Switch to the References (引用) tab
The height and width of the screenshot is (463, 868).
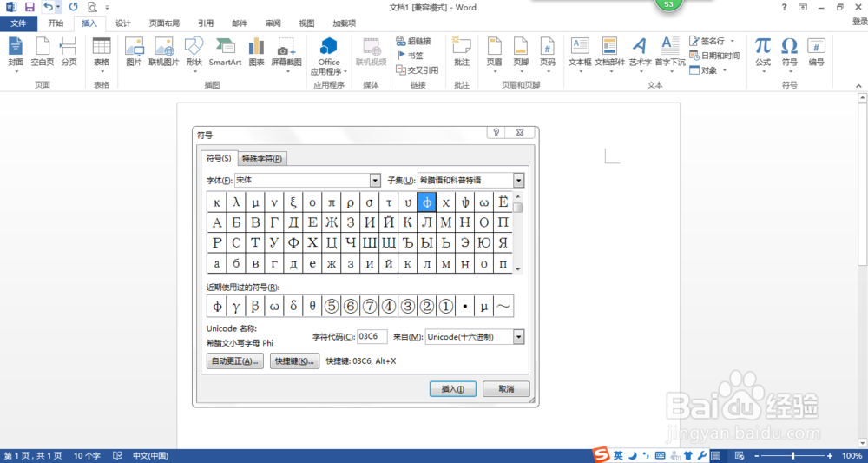[206, 23]
